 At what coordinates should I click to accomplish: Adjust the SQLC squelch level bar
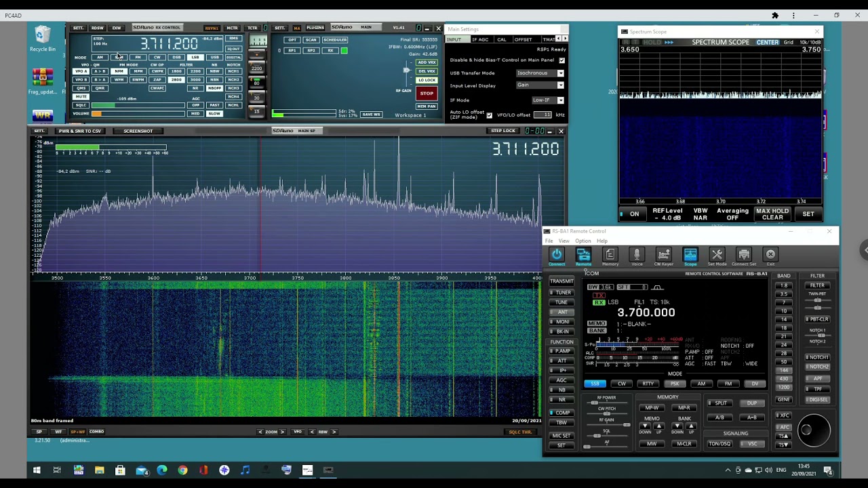pyautogui.click(x=138, y=105)
